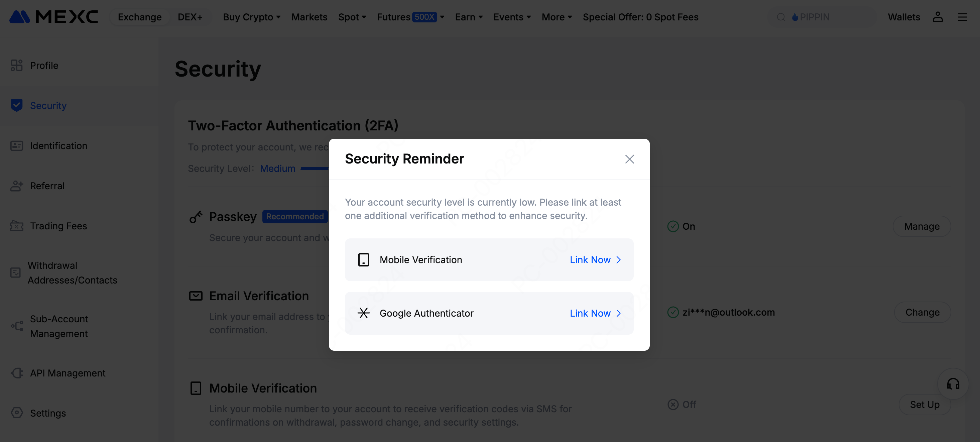Open Identification in the sidebar
The image size is (980, 442).
(58, 146)
